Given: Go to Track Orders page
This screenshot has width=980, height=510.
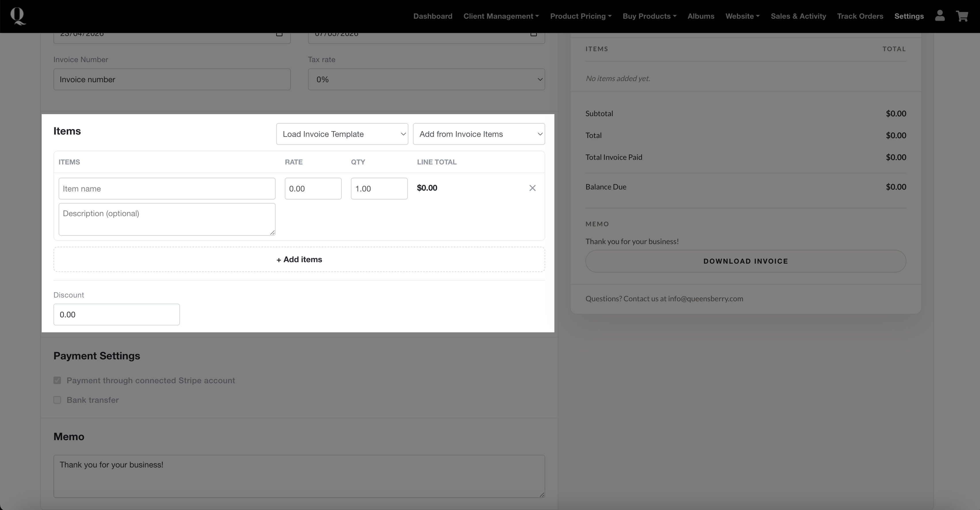Looking at the screenshot, I should pyautogui.click(x=860, y=16).
